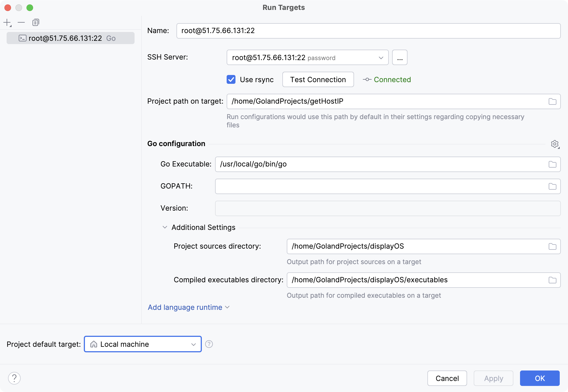Expand the Add language runtime menu
Viewport: 568px width, 392px height.
[188, 307]
